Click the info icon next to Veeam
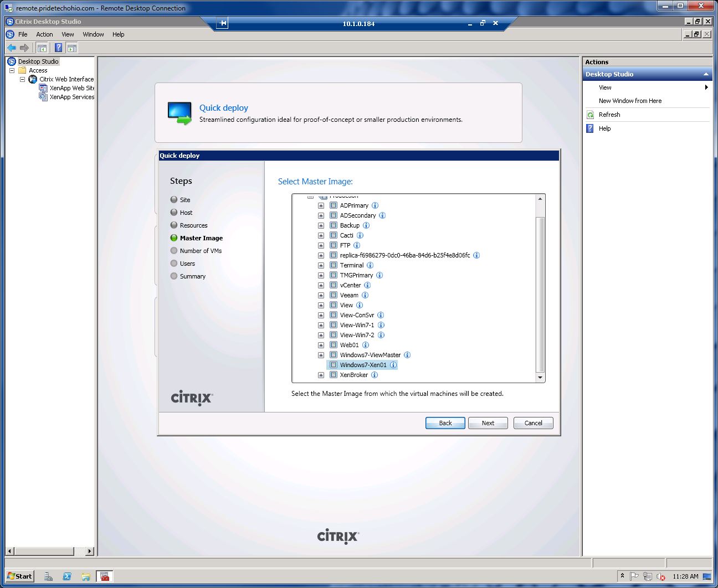The image size is (718, 588). [365, 295]
